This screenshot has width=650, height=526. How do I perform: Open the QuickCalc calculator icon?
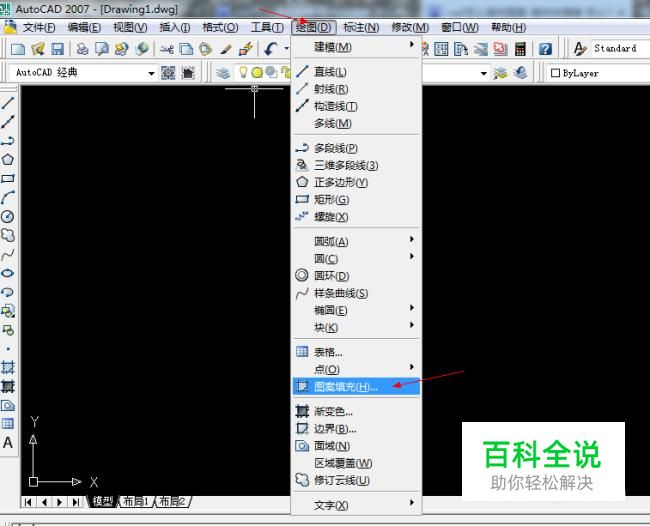click(x=521, y=49)
